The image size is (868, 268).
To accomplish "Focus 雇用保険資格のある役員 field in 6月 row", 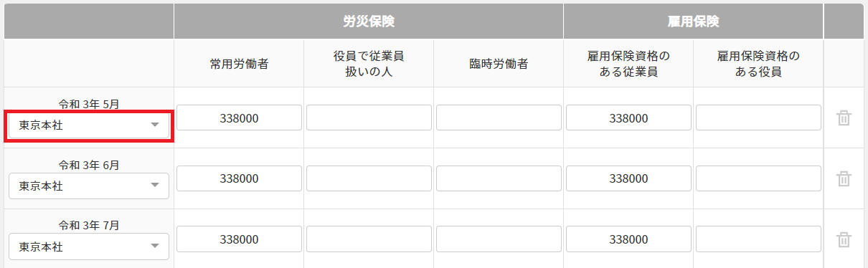I will pyautogui.click(x=758, y=178).
